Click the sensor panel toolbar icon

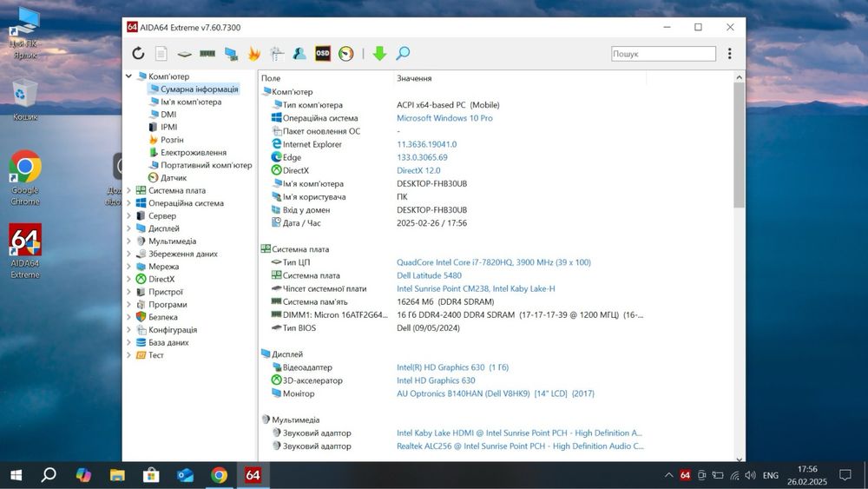coord(277,54)
